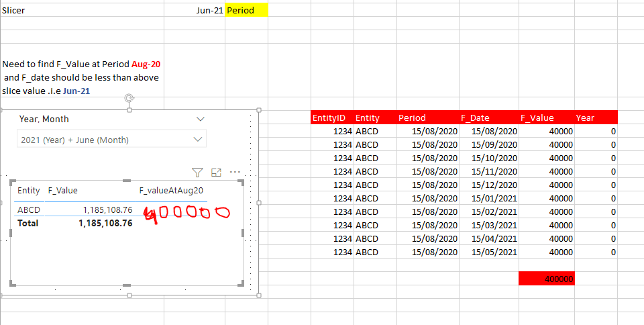Viewport: 644px width, 325px height.
Task: Select the Jun-21 cell
Action: [195, 10]
